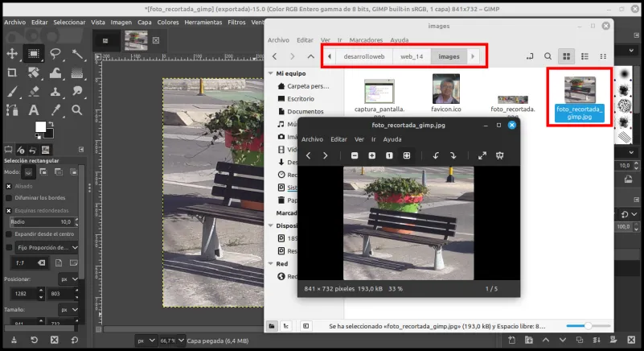Toggle the Alisado checkbox
The image size is (644, 351).
9,187
